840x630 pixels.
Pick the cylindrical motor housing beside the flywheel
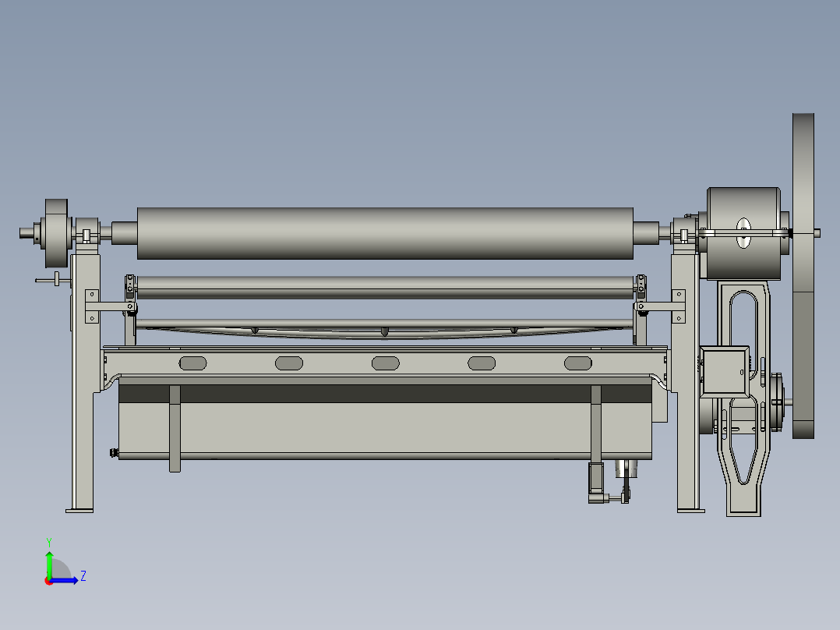(743, 233)
